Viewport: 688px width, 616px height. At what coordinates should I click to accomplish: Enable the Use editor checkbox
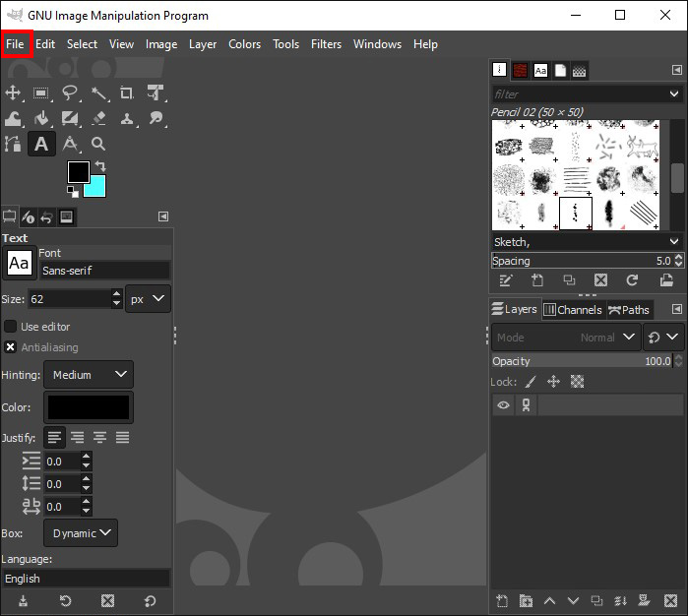(x=11, y=326)
